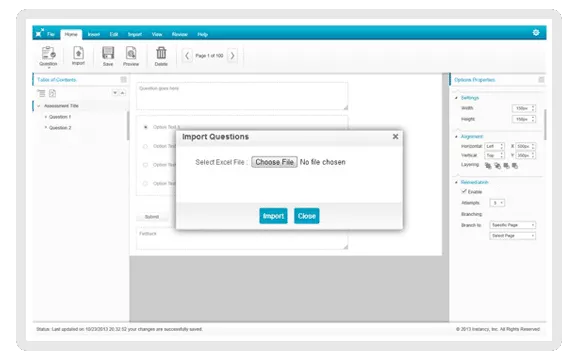Viewport: 582px width, 361px height.
Task: Select Question 1 in the tree
Action: pos(60,117)
